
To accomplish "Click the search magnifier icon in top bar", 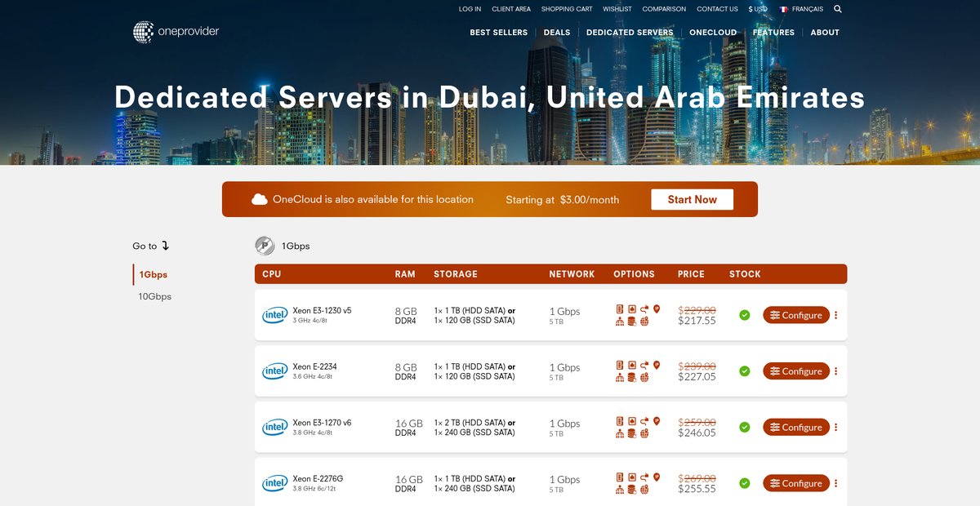I will point(838,9).
